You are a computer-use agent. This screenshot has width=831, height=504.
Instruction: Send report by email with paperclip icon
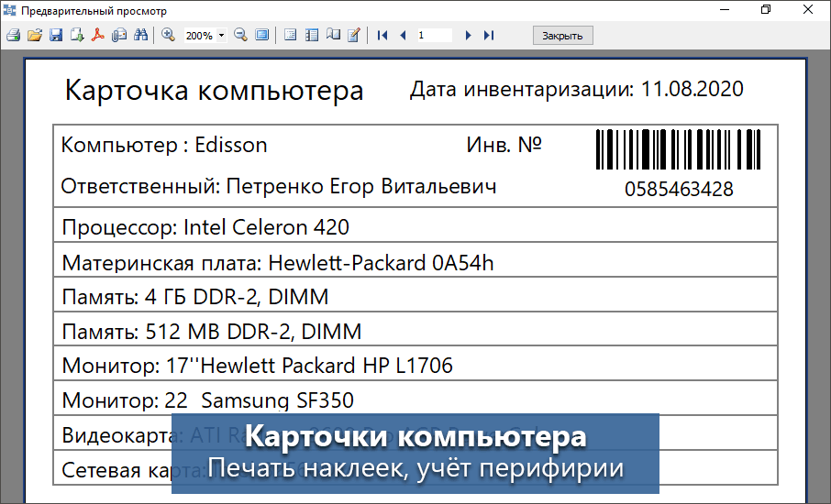point(119,36)
